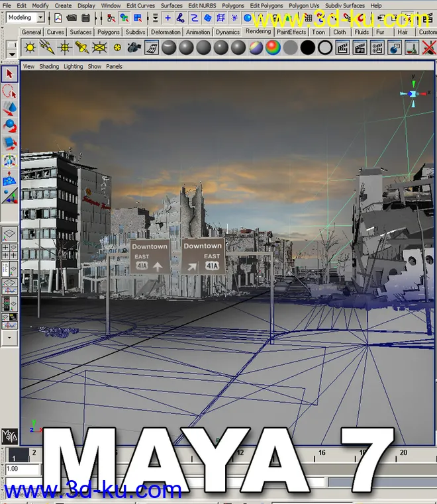Click the colorful ramp shader sphere

coord(272,48)
